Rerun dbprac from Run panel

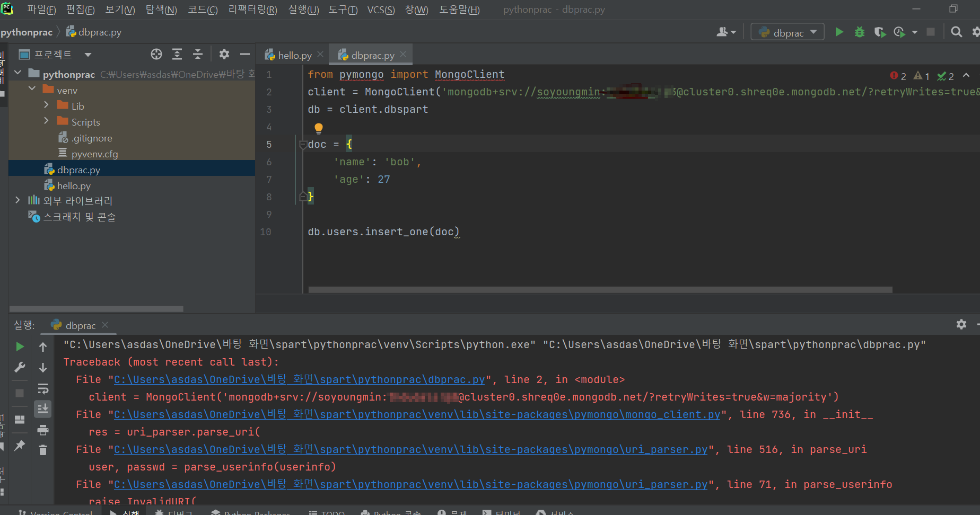[20, 347]
